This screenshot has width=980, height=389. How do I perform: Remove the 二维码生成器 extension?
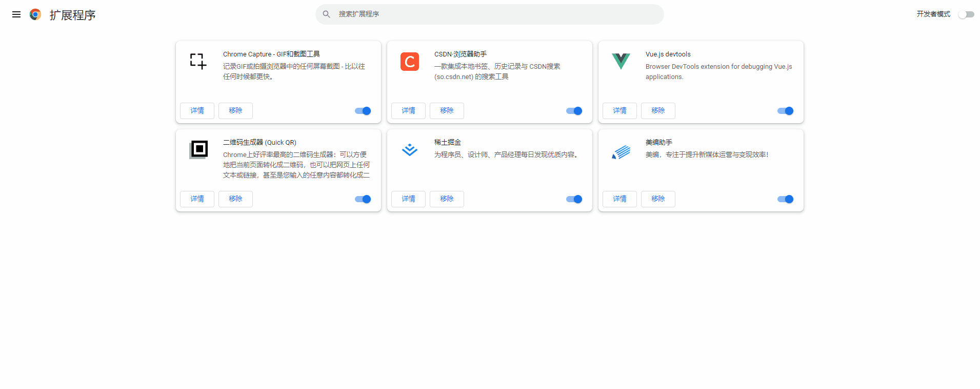(x=235, y=199)
